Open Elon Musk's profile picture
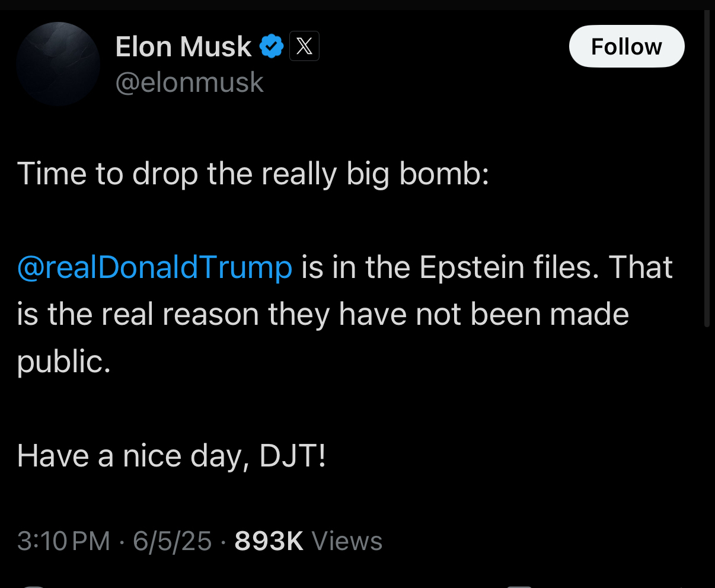The image size is (715, 588). click(58, 64)
